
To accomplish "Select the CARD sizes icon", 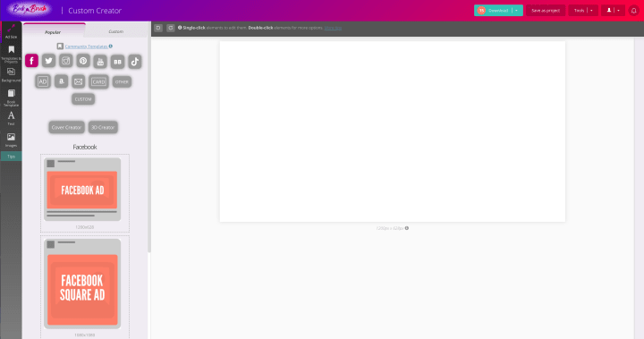I will [x=98, y=81].
